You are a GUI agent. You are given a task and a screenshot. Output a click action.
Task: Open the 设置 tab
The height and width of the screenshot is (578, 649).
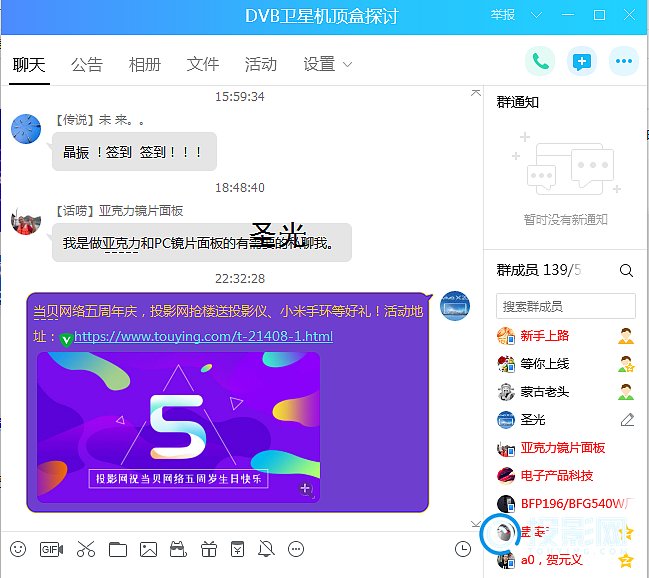coord(319,65)
